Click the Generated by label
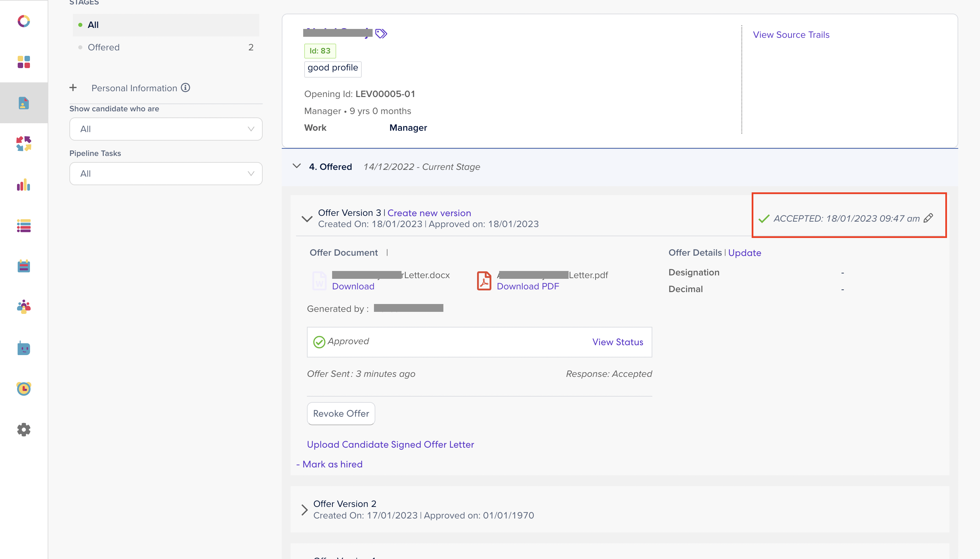This screenshot has width=980, height=559. click(x=338, y=309)
